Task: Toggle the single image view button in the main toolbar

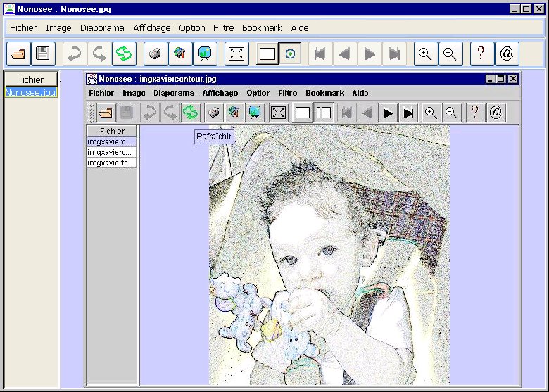Action: coord(267,53)
